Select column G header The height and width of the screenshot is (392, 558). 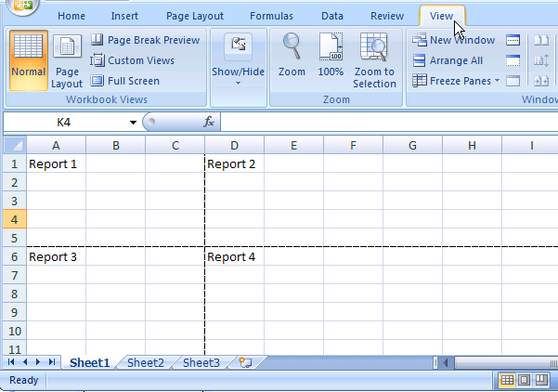tap(412, 145)
